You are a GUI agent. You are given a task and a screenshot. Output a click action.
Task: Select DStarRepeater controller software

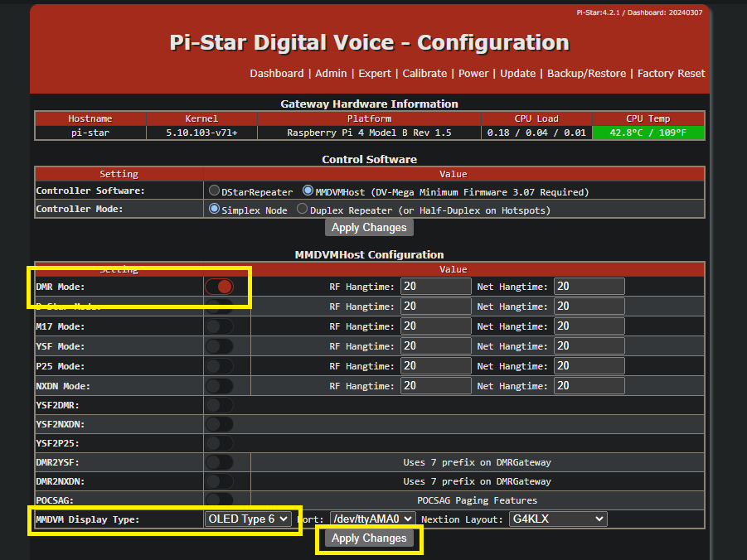[214, 191]
